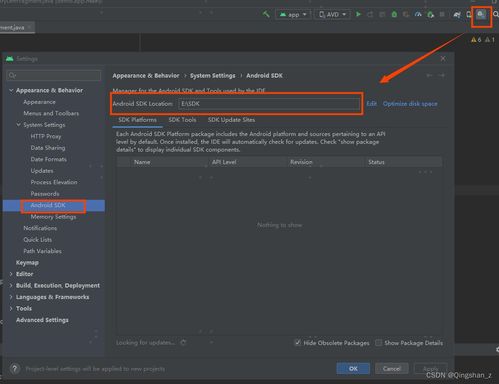Expand the Tools settings section
The image size is (499, 384).
[x=11, y=308]
